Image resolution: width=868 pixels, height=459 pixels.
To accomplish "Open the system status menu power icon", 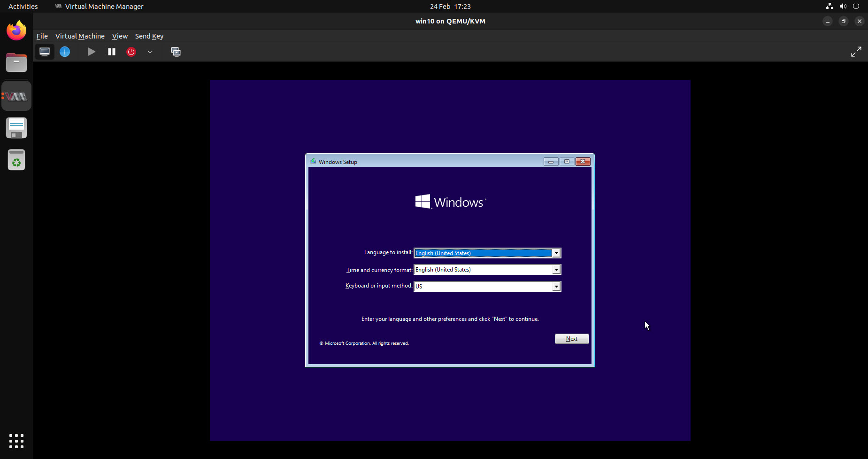I will 856,6.
